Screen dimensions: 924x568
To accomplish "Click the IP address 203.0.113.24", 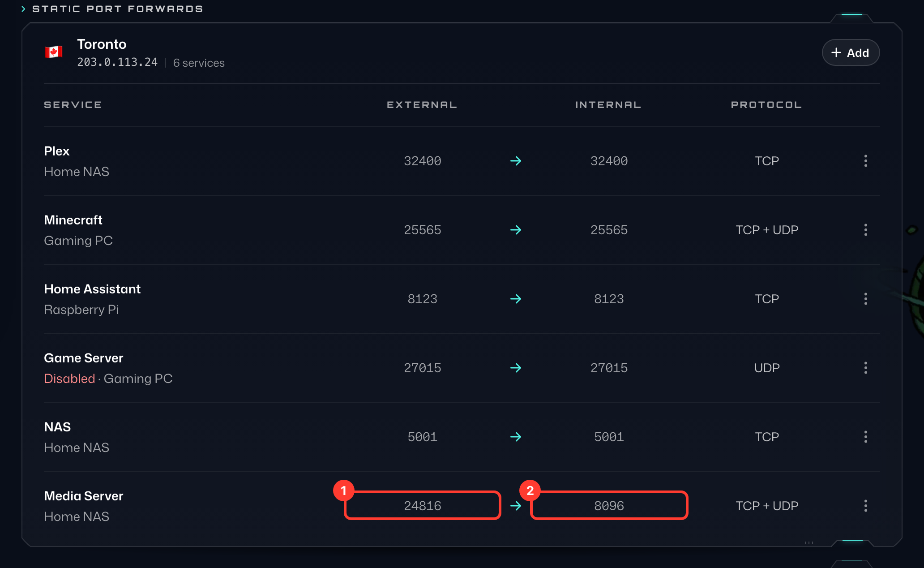I will pyautogui.click(x=117, y=62).
